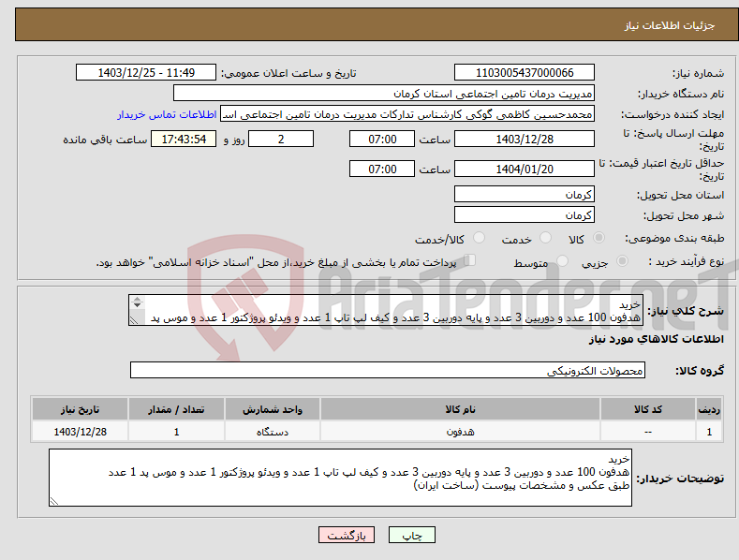Open اطلاعات تماس خریدار link
This screenshot has width=739, height=560.
pos(167,114)
